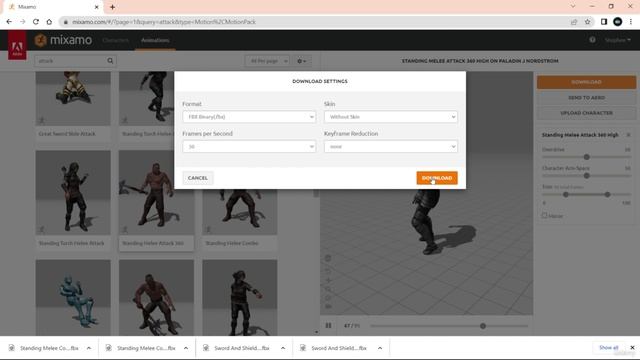The image size is (640, 360).
Task: Click the magnifier search icon
Action: [x=110, y=61]
